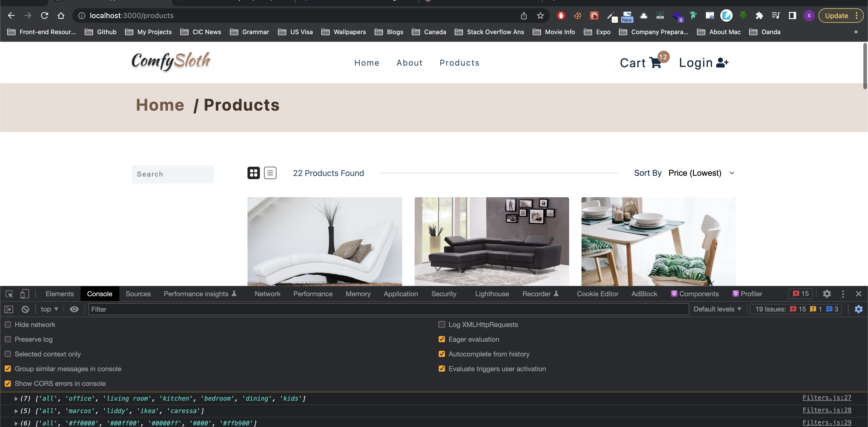Switch to list view layout icon

click(270, 173)
